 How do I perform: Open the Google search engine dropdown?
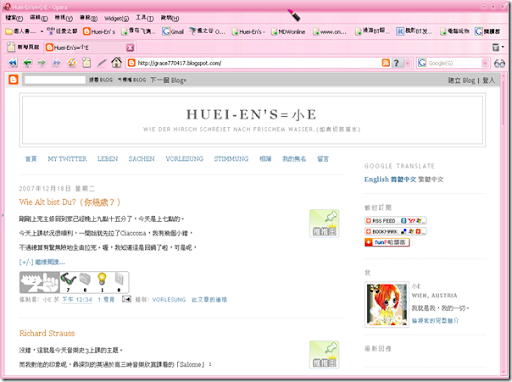click(x=485, y=63)
